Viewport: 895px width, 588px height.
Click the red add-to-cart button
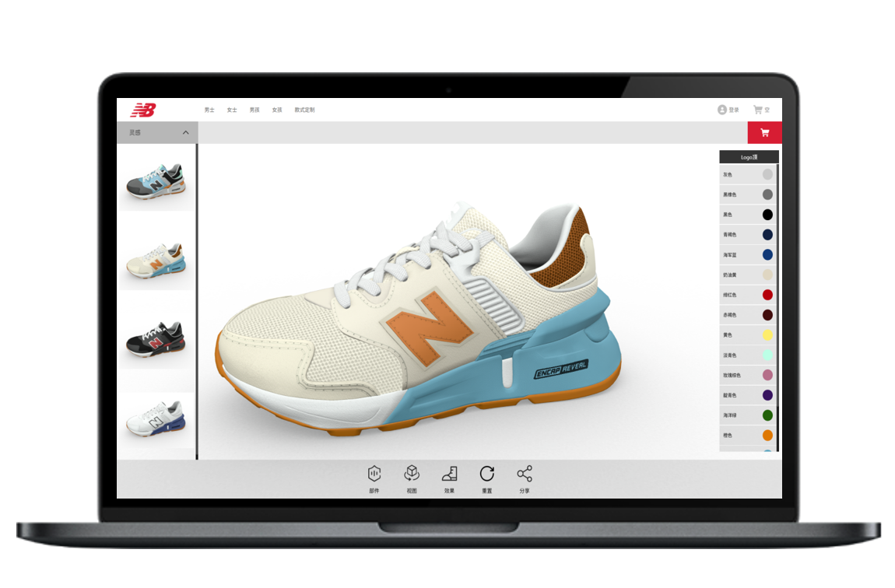(x=765, y=132)
